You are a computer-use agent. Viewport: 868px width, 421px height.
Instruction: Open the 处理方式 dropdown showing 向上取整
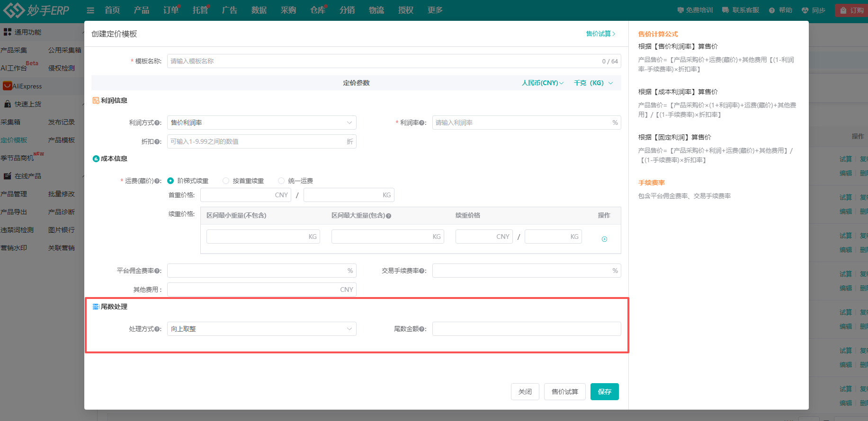(261, 329)
